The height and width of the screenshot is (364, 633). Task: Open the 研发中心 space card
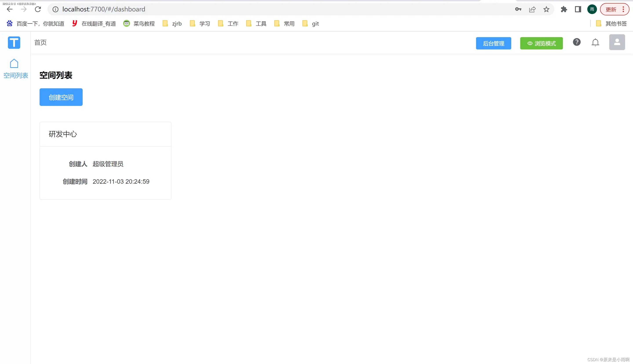105,161
